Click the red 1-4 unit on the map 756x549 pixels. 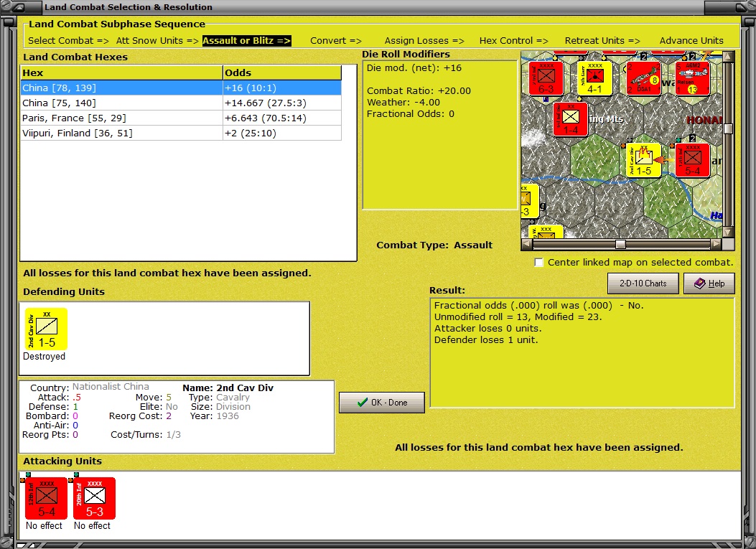[x=570, y=119]
